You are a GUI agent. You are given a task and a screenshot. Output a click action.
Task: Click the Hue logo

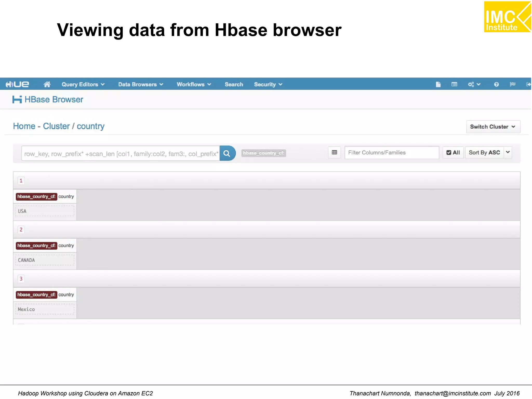17,84
